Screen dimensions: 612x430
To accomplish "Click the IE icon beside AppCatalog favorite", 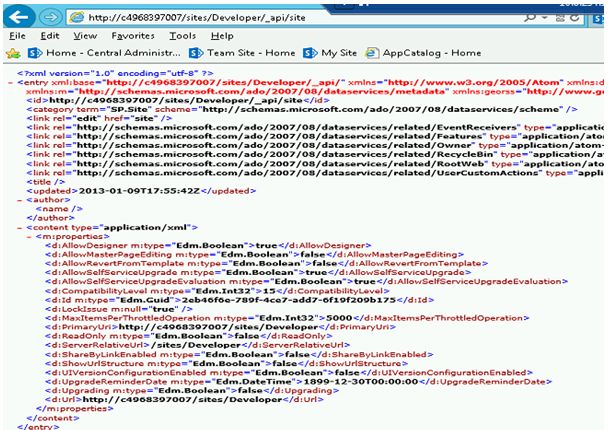I will pos(372,53).
